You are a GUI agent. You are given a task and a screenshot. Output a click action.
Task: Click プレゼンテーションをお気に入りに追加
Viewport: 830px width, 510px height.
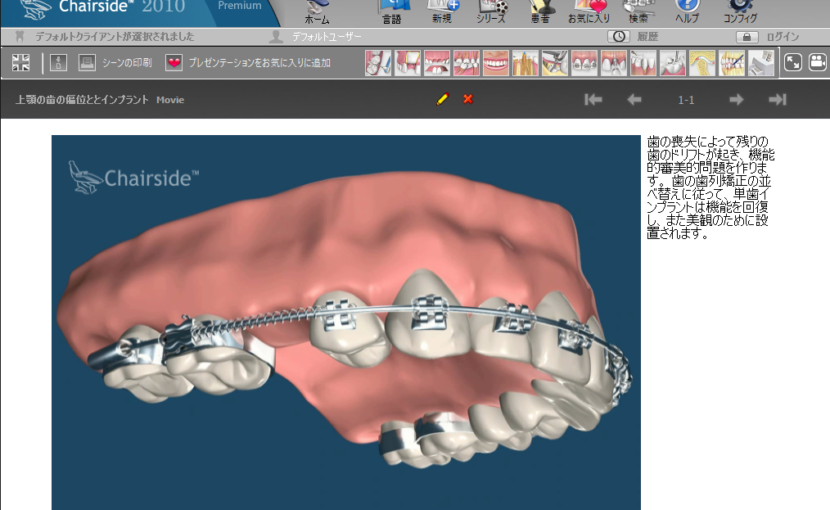tap(259, 62)
